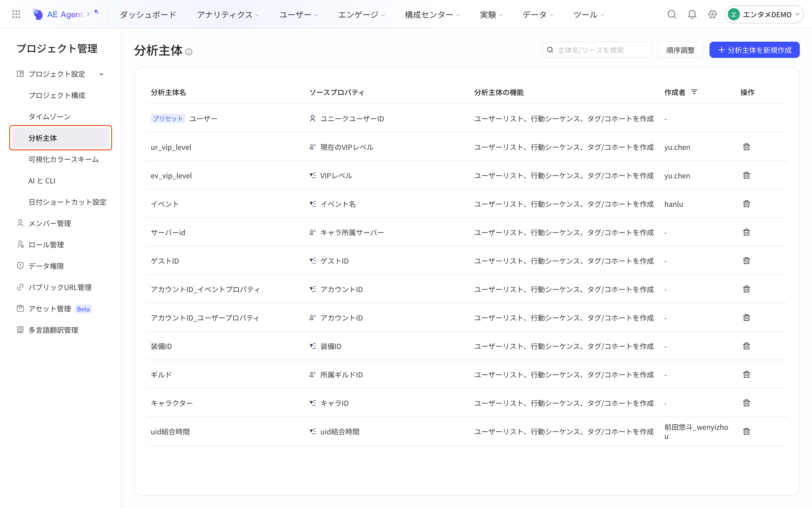The height and width of the screenshot is (508, 812).
Task: Open パブリックURL管理 page
Action: [x=60, y=287]
